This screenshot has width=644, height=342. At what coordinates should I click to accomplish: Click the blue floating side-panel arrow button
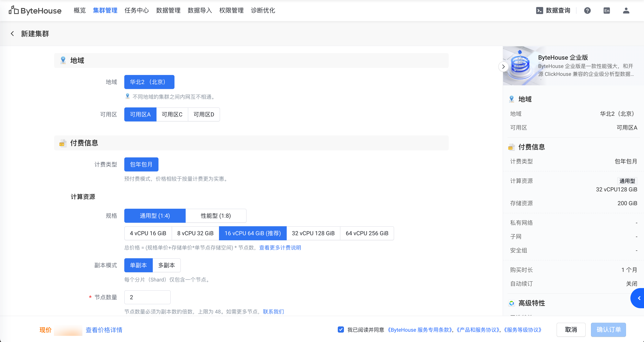[639, 298]
